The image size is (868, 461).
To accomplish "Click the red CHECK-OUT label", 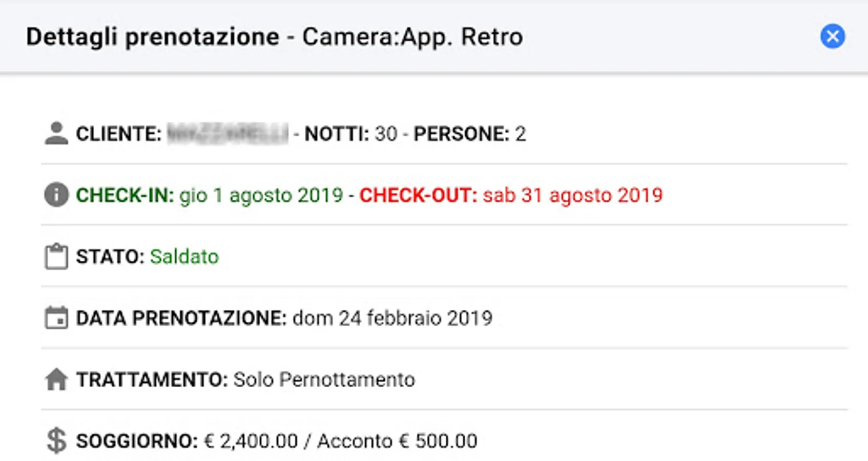I will [418, 195].
